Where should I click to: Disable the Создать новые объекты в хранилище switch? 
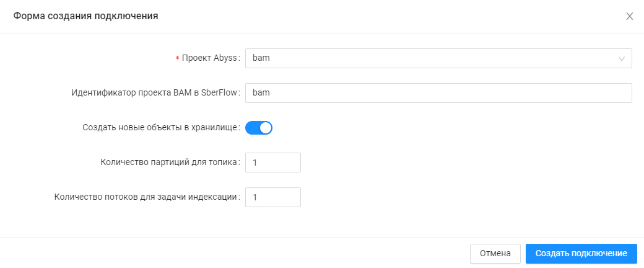tap(259, 128)
